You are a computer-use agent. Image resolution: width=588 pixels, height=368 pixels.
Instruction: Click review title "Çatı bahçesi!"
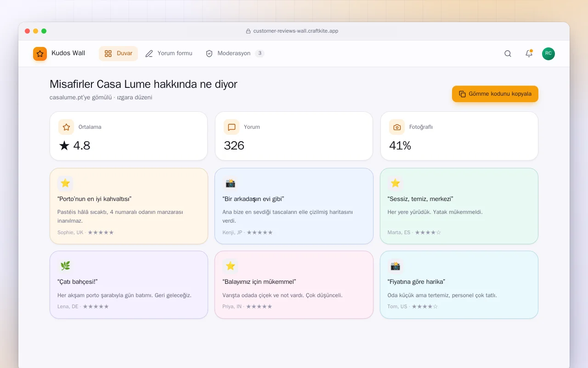(x=78, y=282)
